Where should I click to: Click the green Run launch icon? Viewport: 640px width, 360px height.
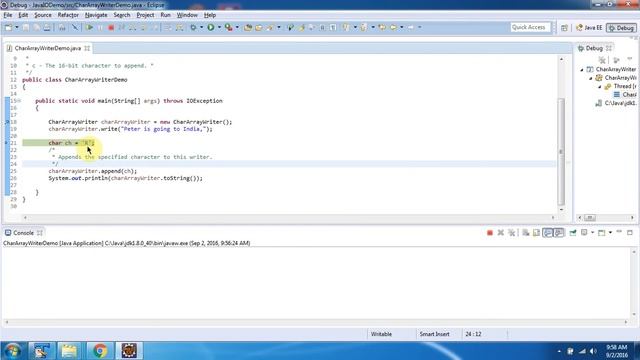click(211, 27)
